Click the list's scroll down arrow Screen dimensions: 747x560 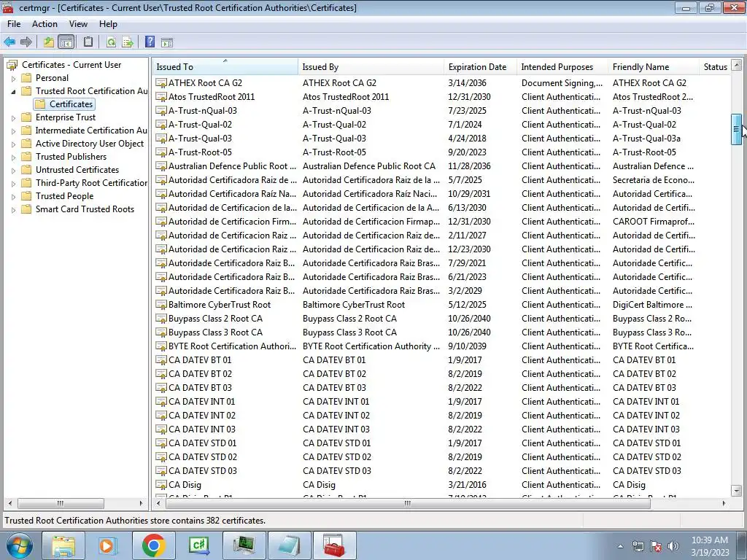[x=736, y=491]
